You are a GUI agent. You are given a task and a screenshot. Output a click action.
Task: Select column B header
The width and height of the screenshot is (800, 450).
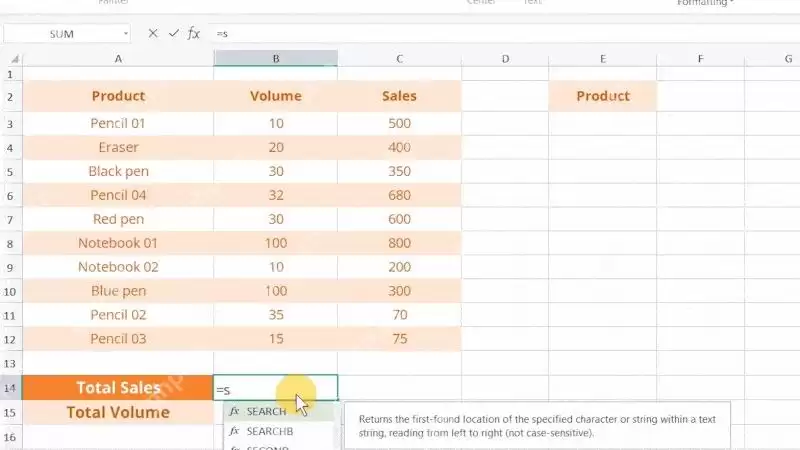click(x=276, y=59)
